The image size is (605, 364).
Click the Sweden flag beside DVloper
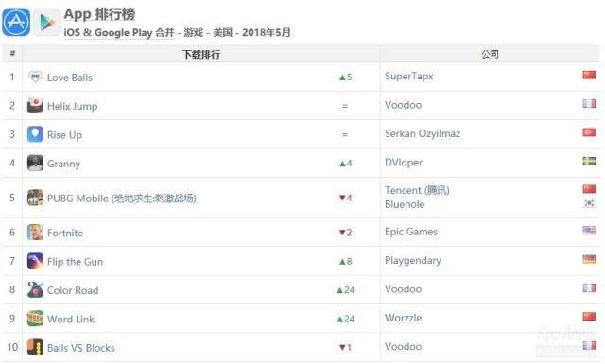pos(589,161)
